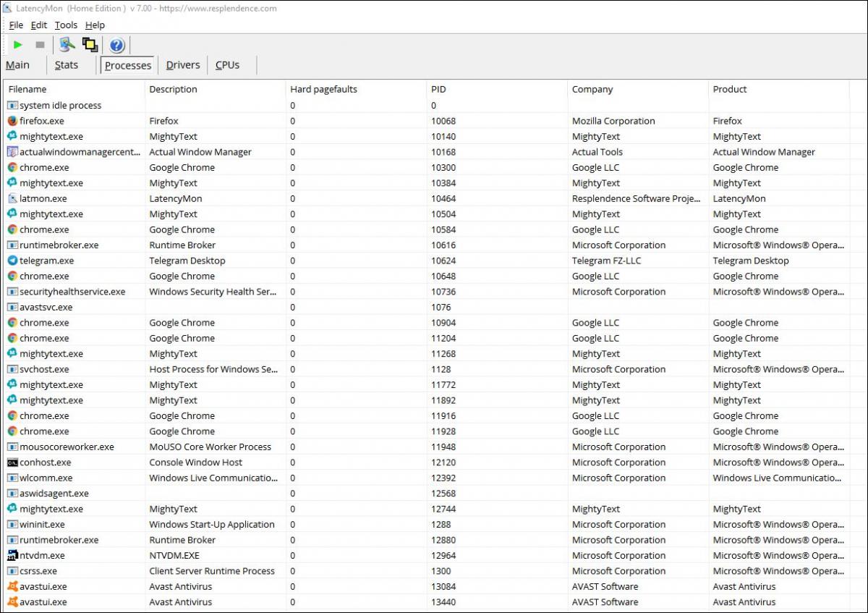
Task: Click the Windows Start-Up Application description
Action: click(x=212, y=525)
